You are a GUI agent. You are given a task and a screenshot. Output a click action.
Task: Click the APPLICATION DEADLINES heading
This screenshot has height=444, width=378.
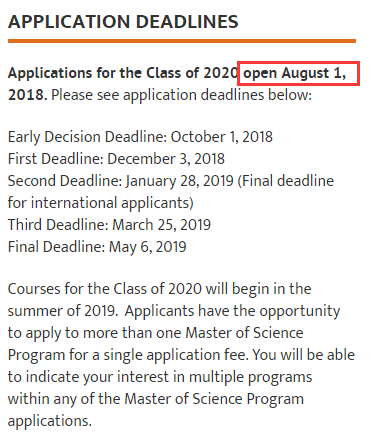[123, 22]
